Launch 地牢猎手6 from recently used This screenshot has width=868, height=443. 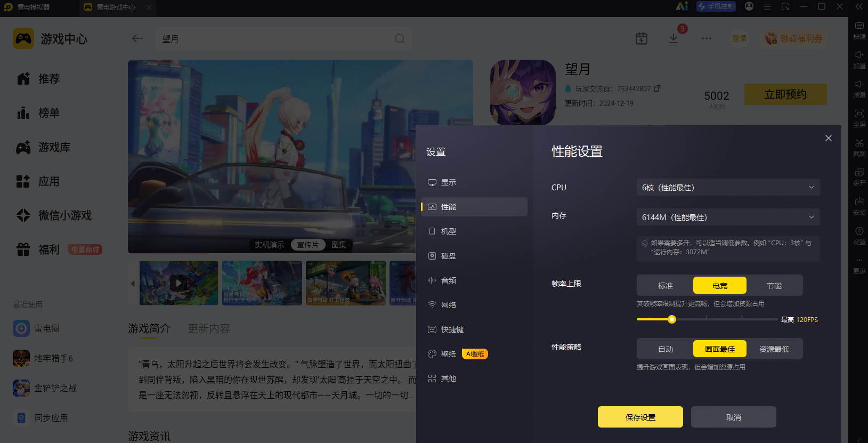[43, 358]
